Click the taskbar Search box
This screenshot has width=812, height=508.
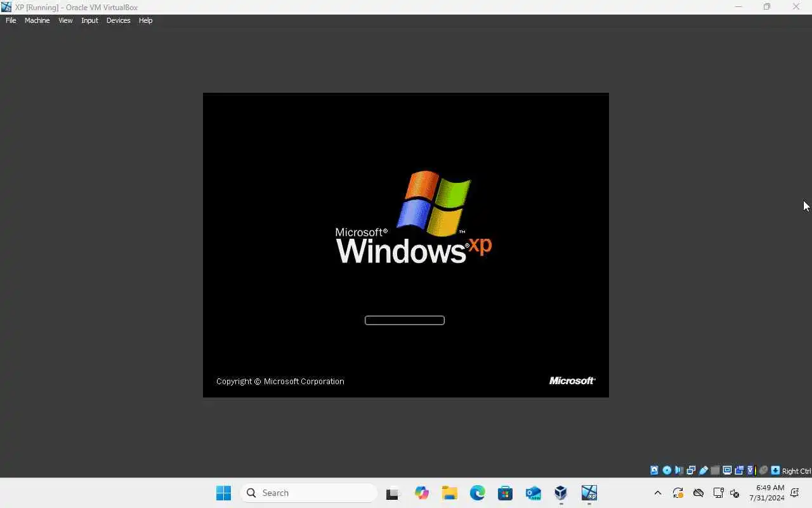click(x=309, y=493)
